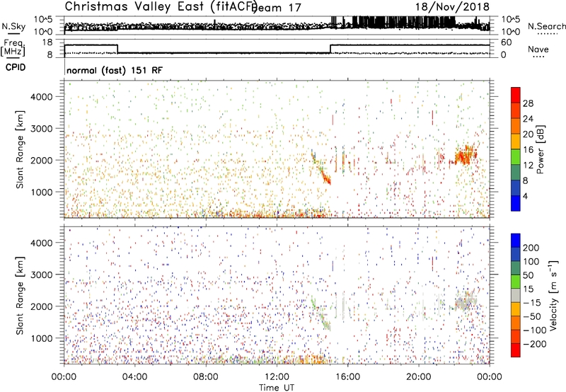Click the gray -15 to 15 velocity swatch
The height and width of the screenshot is (392, 566).
tap(516, 295)
